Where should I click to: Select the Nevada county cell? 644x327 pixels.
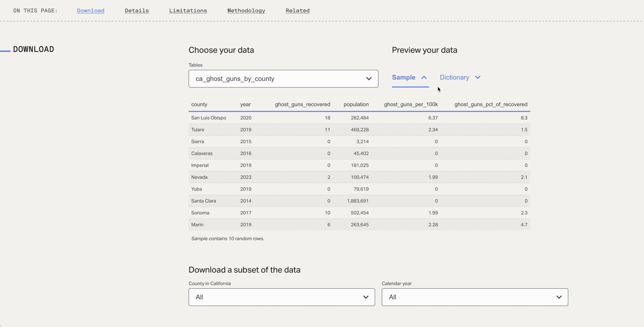[199, 177]
